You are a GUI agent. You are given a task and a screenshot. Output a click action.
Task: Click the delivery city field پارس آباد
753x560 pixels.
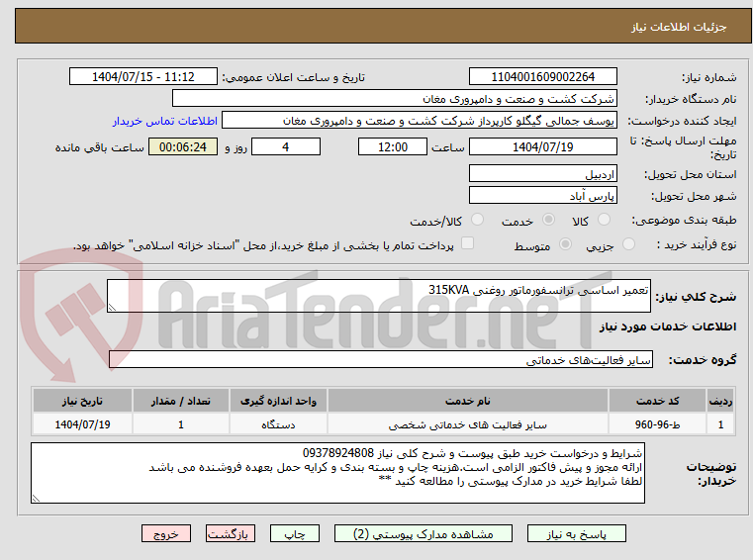542,196
